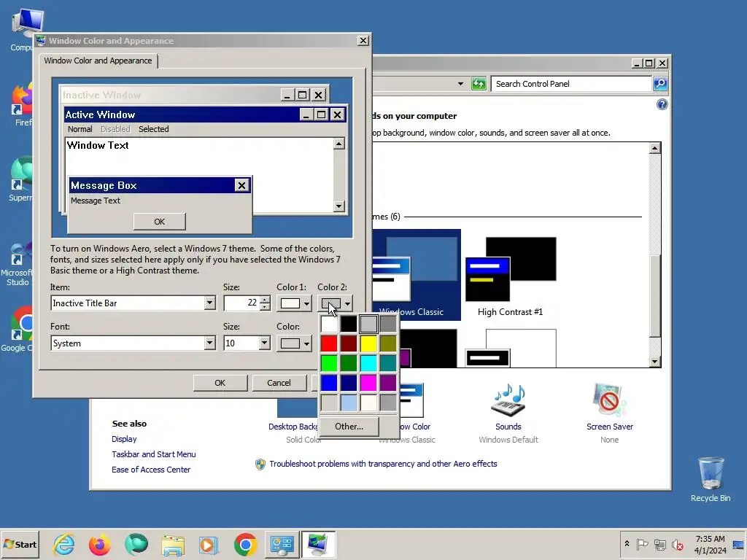Expand the address bar history dropdown
747x560 pixels.
[x=460, y=84]
